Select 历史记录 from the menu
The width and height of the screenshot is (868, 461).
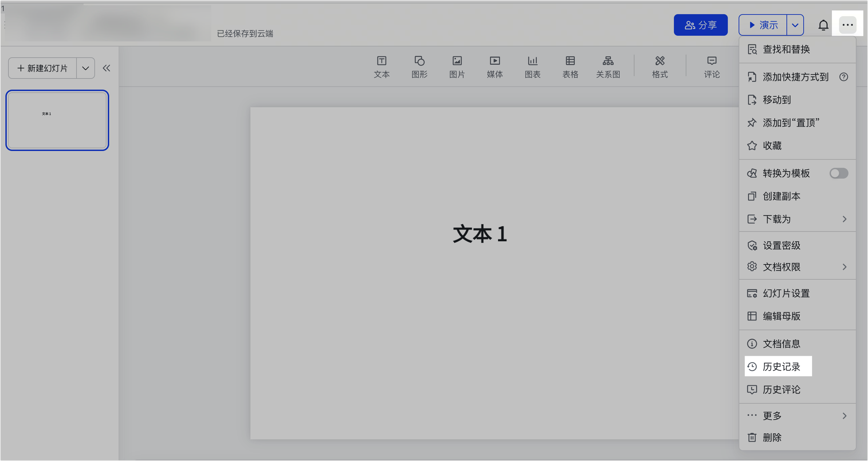778,366
